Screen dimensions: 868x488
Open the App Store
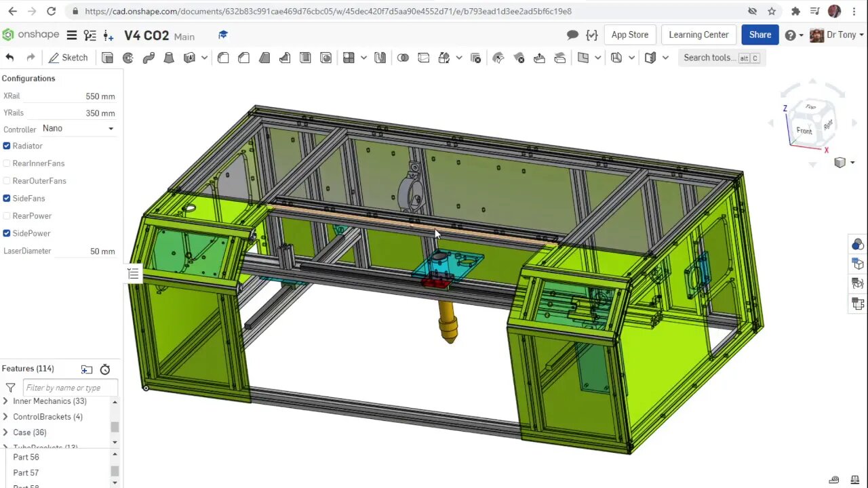tap(630, 35)
